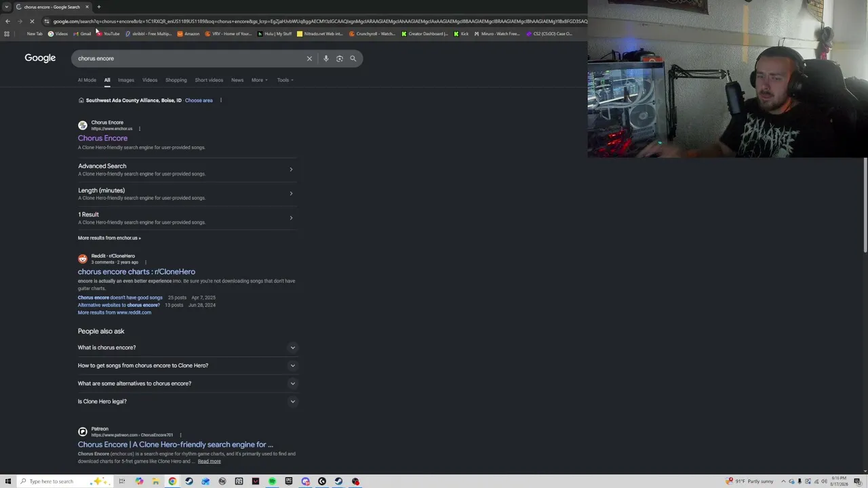Open 'chorus encore charts : r/CloneHero' result

pos(136,272)
